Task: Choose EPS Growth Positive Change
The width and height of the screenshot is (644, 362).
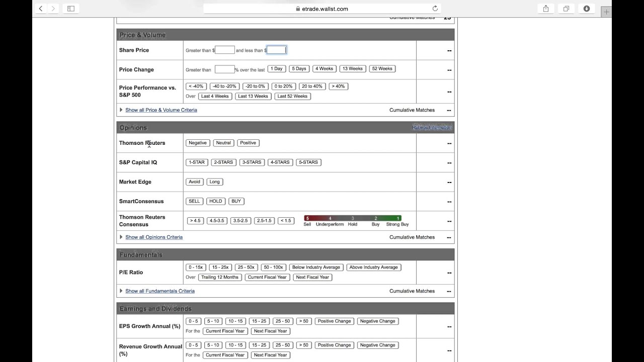Action: pos(335,321)
